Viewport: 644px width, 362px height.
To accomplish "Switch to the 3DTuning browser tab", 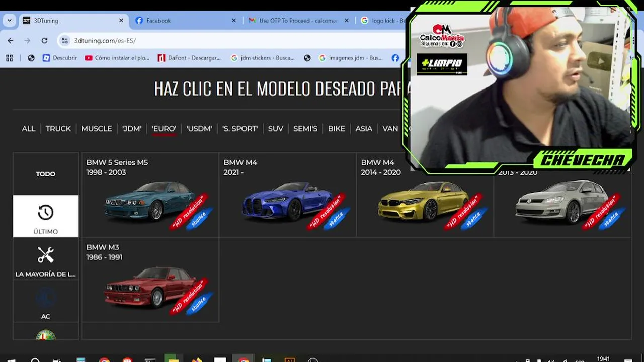I will (x=74, y=21).
